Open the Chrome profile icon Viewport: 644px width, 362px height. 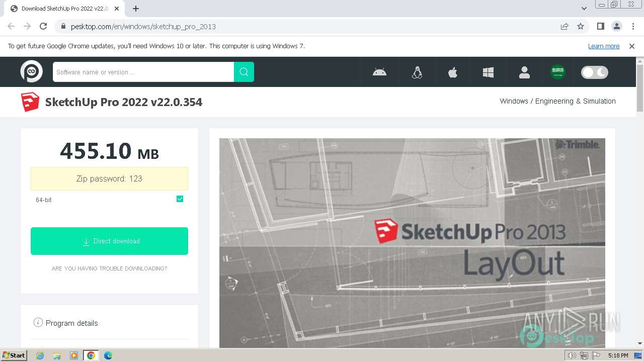coord(617,26)
